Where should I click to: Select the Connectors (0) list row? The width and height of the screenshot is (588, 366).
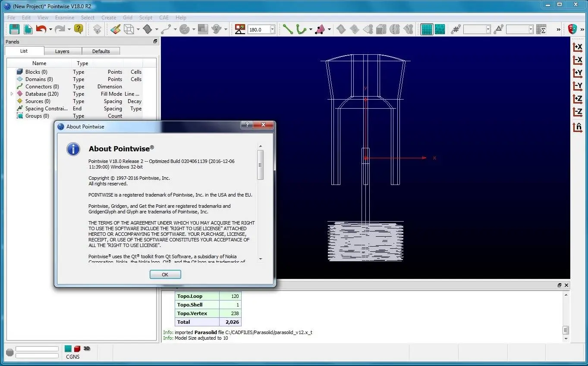coord(81,86)
